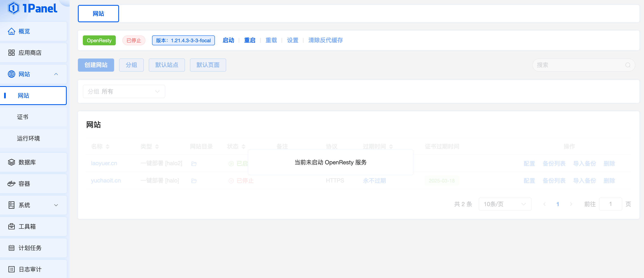The width and height of the screenshot is (644, 278).
Task: Click 启动 to start OpenResty
Action: (x=228, y=40)
